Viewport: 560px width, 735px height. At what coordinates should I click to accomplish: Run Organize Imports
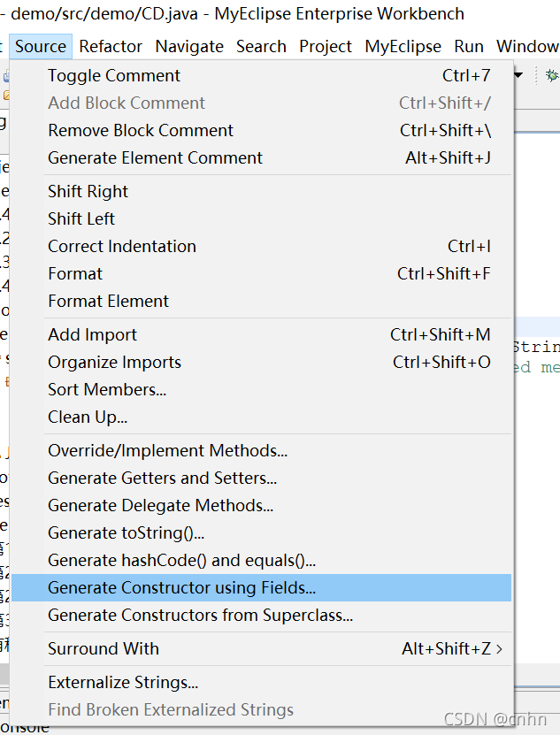tap(114, 362)
